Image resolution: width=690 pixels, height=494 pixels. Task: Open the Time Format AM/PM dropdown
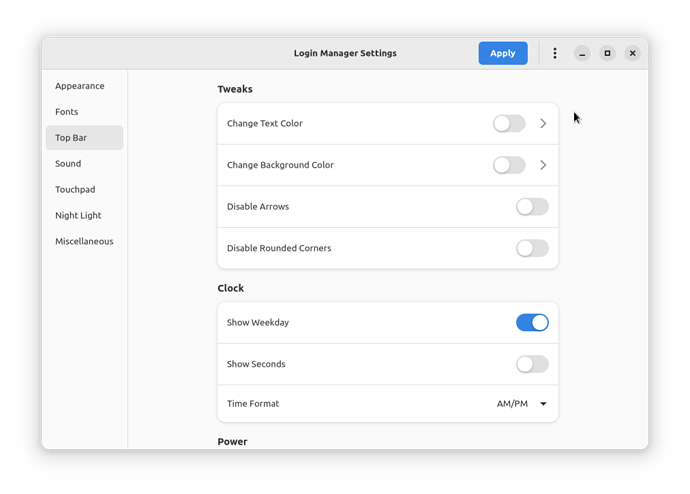(x=521, y=404)
